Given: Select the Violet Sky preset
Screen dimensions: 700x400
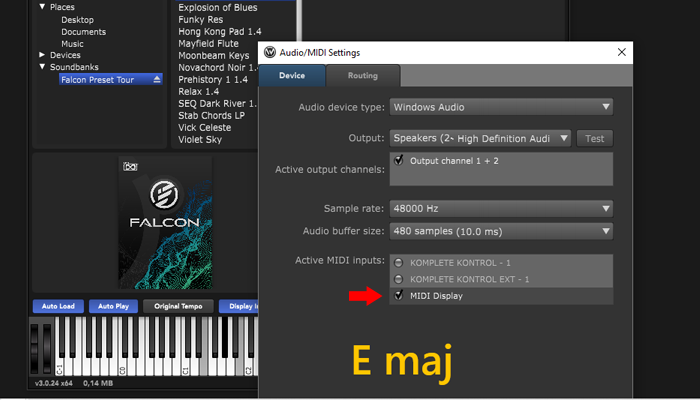Looking at the screenshot, I should (x=200, y=140).
